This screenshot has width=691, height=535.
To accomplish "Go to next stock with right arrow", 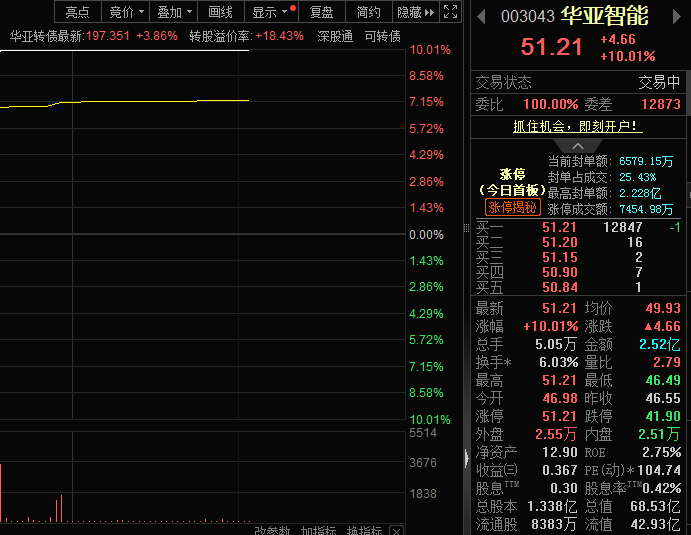I will 677,17.
